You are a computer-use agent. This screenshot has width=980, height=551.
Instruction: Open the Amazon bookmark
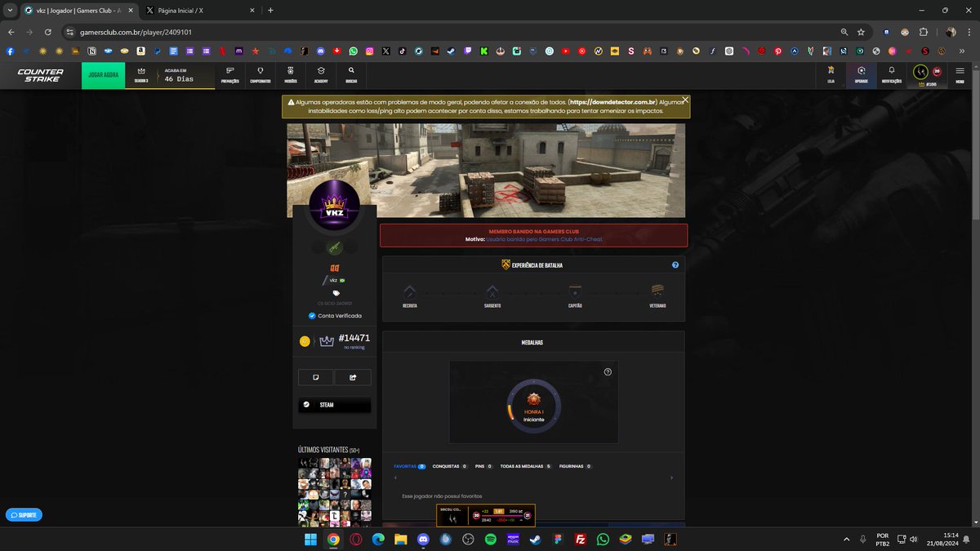pos(141,51)
